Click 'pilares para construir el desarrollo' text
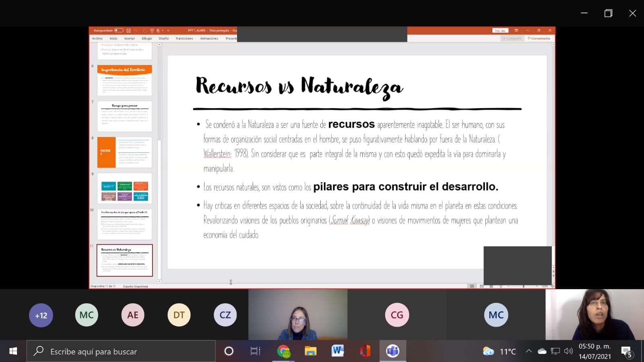644x362 pixels. coord(406,187)
